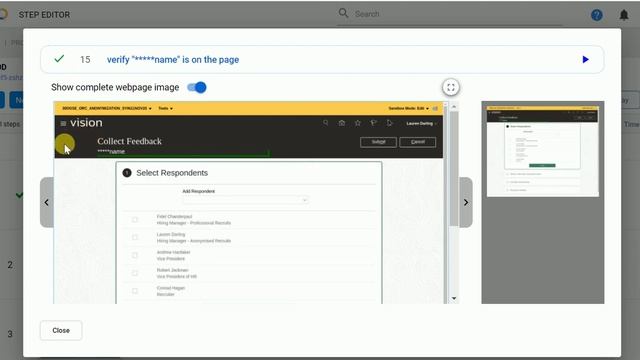This screenshot has width=640, height=360.
Task: Click the Cancel button in Collect Feedback
Action: pyautogui.click(x=418, y=142)
